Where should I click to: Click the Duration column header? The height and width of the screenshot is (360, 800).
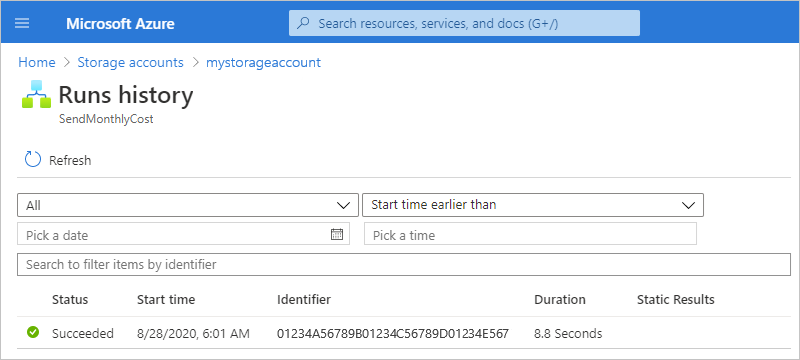pyautogui.click(x=560, y=299)
